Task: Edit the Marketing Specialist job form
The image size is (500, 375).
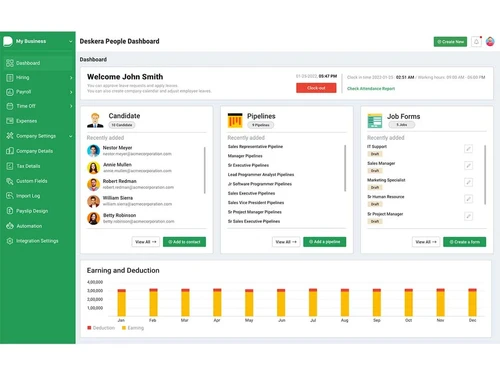Action: pyautogui.click(x=468, y=182)
